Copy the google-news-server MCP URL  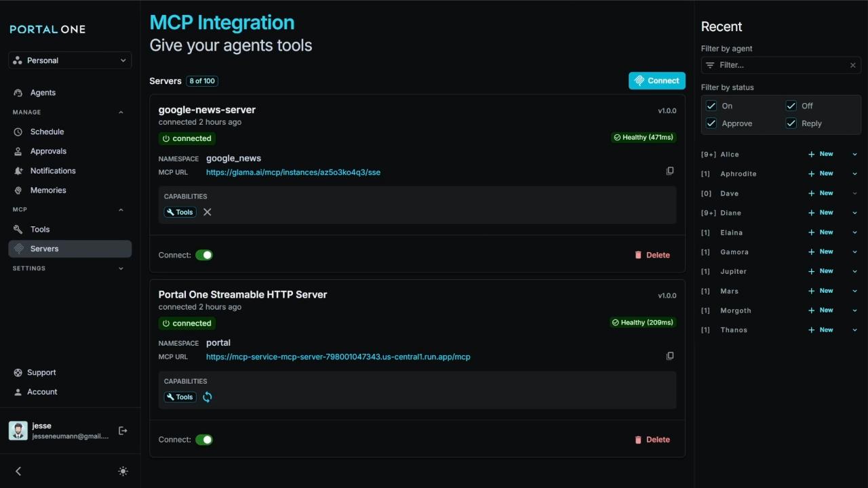pos(670,171)
